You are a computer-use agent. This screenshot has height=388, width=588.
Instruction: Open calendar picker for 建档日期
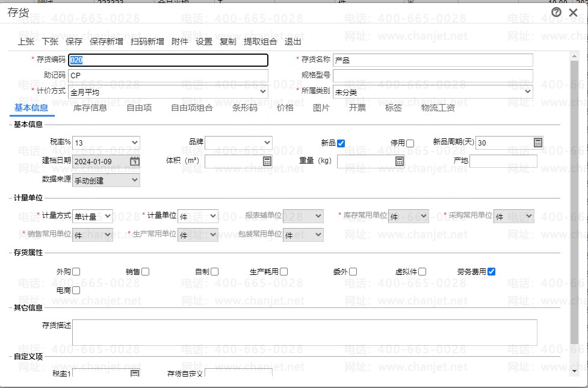coord(135,161)
